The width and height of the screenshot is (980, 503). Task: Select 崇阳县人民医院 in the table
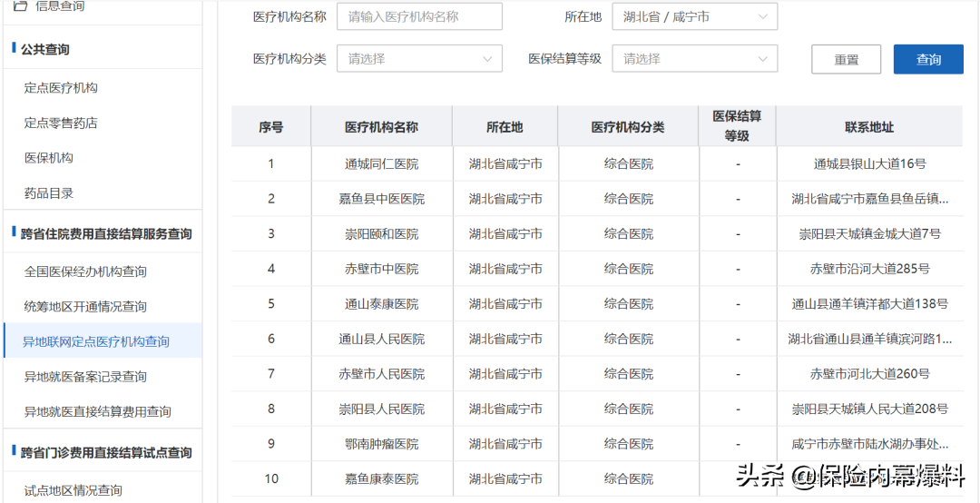tap(381, 409)
